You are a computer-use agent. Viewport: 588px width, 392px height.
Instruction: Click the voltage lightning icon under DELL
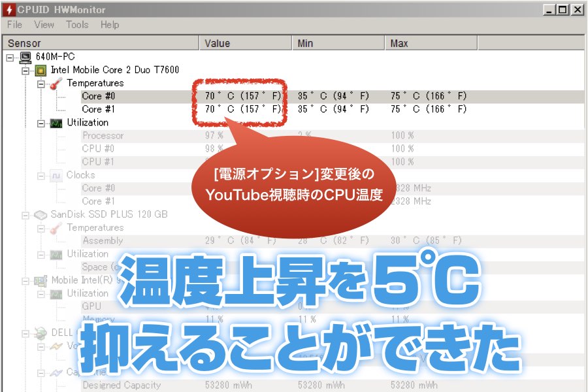tap(57, 346)
